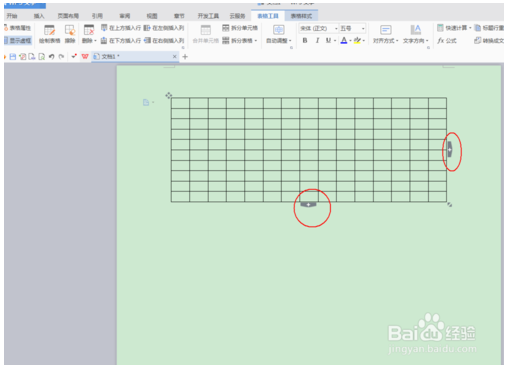Click the red WPS home icon
This screenshot has width=506, height=365.
[x=85, y=57]
